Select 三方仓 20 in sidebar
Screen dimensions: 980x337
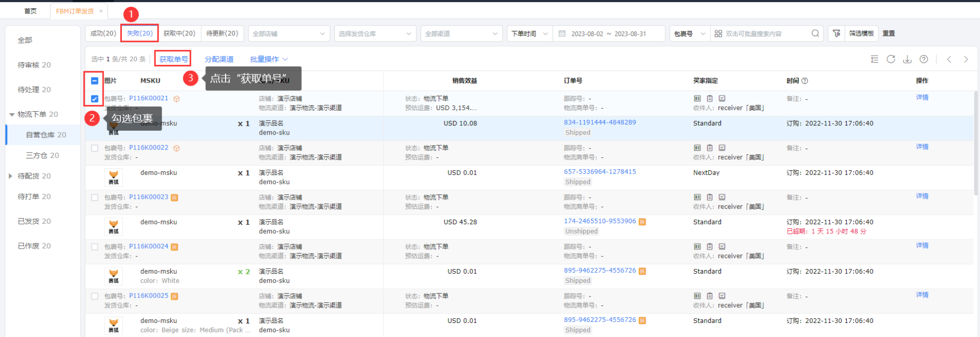(x=43, y=155)
